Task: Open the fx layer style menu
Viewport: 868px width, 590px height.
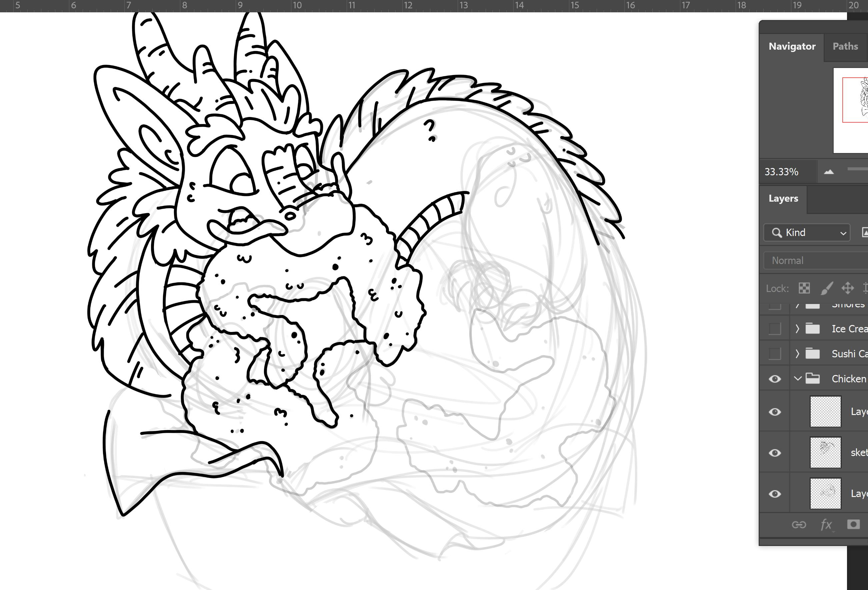Action: point(826,525)
